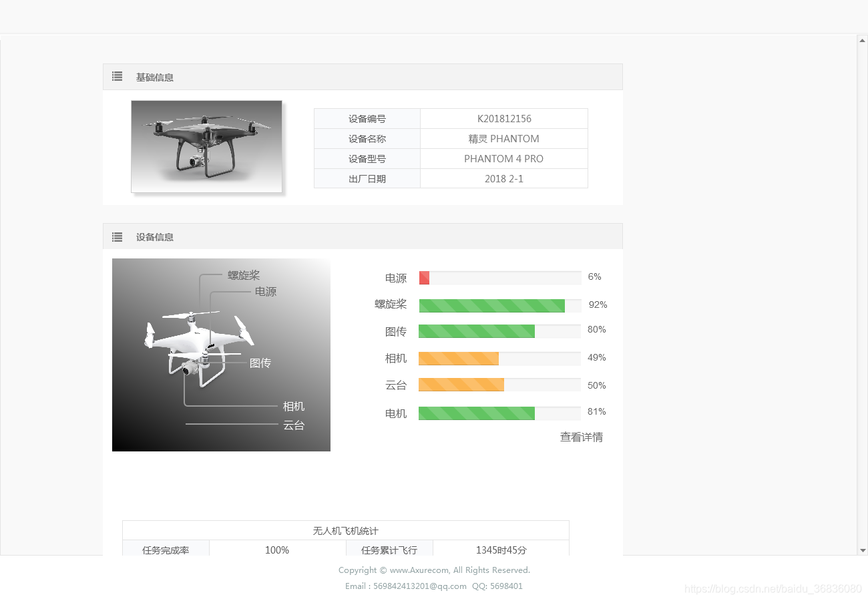
Task: Click the 80% percentage value
Action: [597, 329]
